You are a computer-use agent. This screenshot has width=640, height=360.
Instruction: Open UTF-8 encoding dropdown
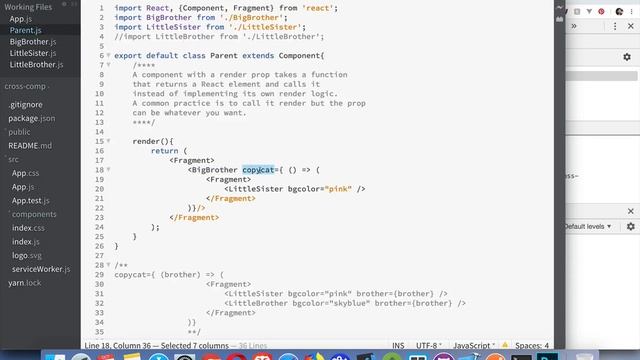(x=429, y=345)
